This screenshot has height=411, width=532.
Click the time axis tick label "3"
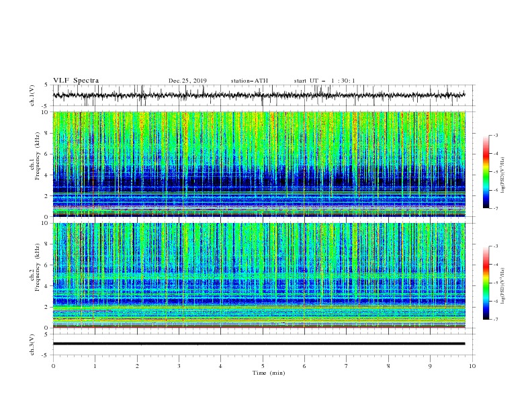pyautogui.click(x=179, y=366)
